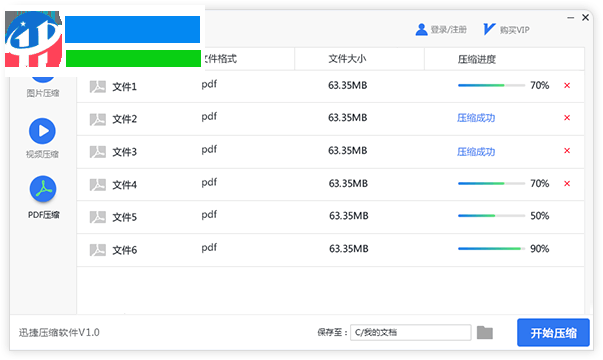Select the PDF压缩 sidebar label
This screenshot has width=603, height=360.
coord(43,215)
